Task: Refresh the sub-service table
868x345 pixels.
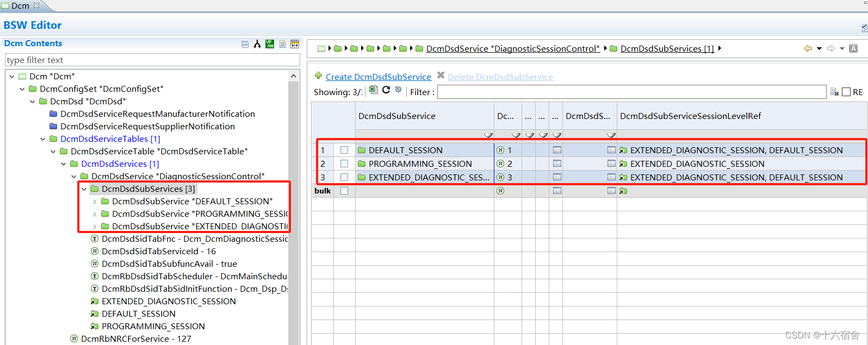Action: pyautogui.click(x=386, y=90)
